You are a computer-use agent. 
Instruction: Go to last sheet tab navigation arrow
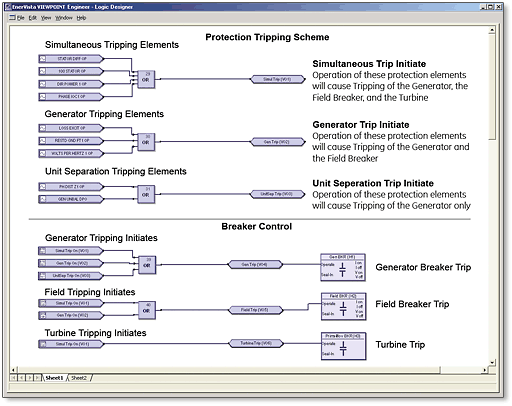point(38,378)
